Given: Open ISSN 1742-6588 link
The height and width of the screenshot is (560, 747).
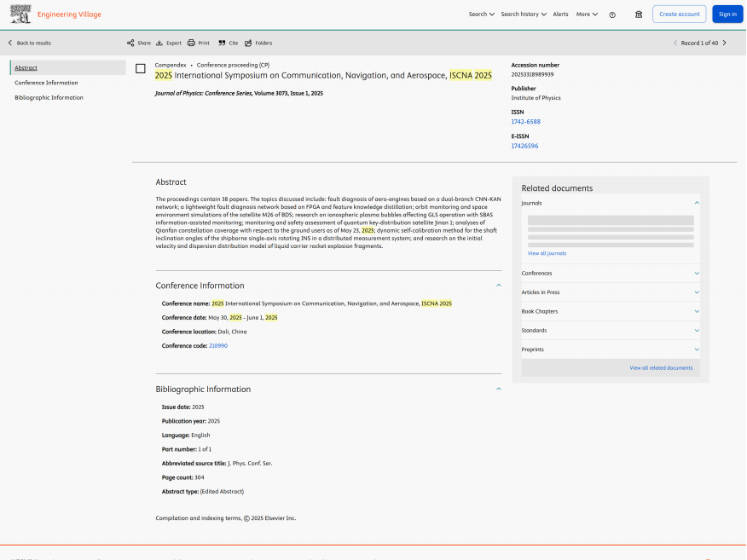Looking at the screenshot, I should pos(525,122).
